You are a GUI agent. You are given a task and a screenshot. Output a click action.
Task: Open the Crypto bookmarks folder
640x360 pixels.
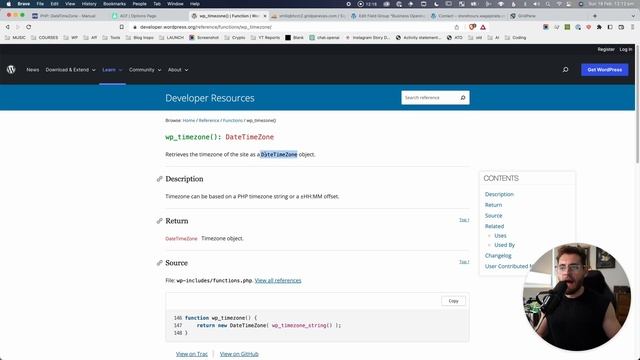point(235,38)
